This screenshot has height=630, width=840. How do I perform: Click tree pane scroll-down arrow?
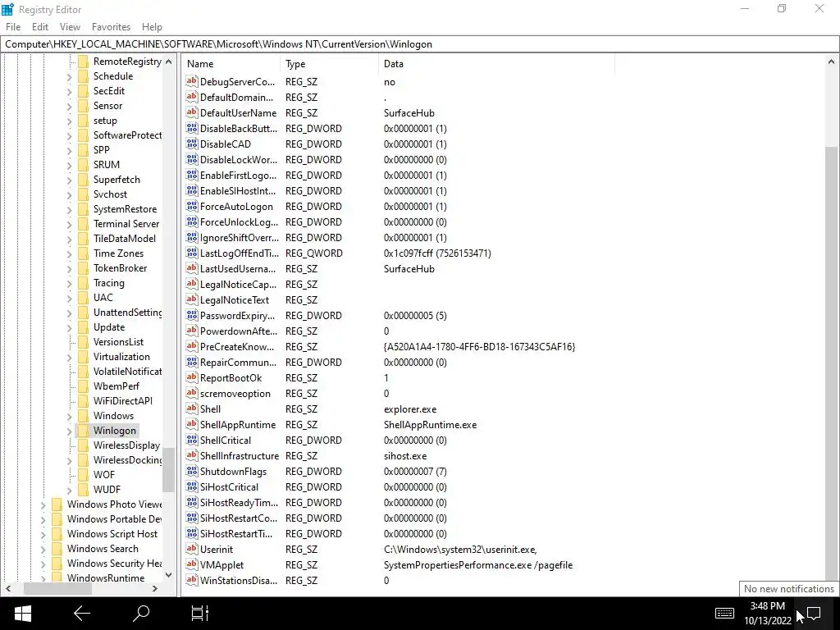(169, 575)
